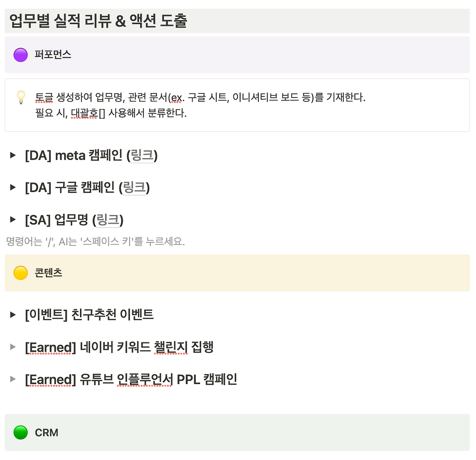This screenshot has width=476, height=460.
Task: Expand the [SA] 업무명 toggle arrow
Action: [13, 220]
